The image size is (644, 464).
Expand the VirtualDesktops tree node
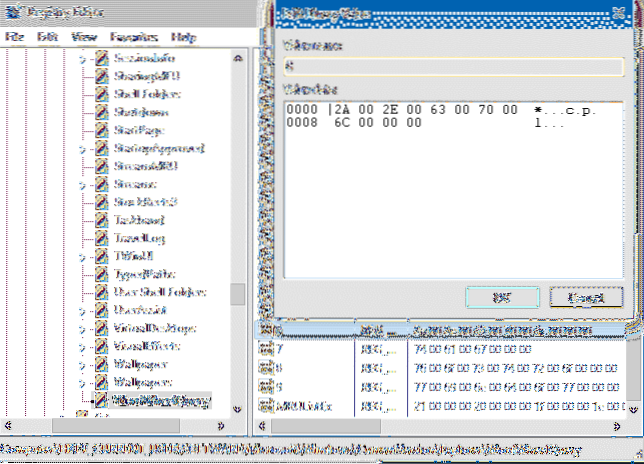83,328
